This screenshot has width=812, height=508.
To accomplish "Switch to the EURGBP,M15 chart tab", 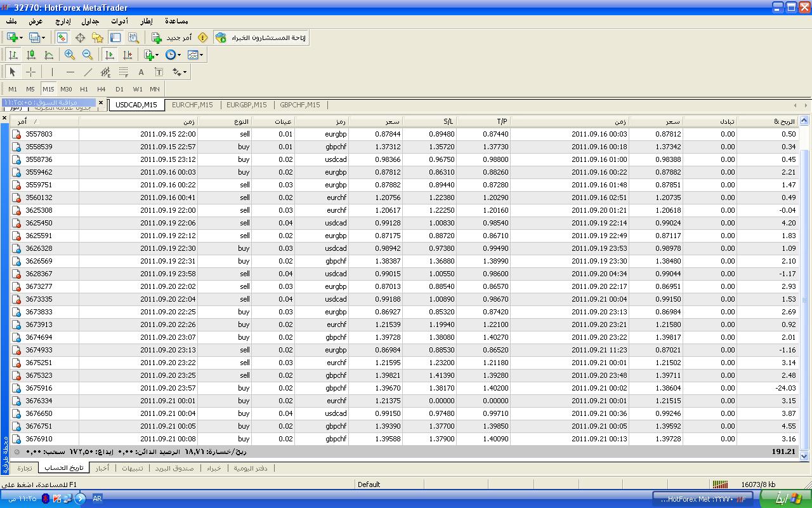I will (x=246, y=105).
